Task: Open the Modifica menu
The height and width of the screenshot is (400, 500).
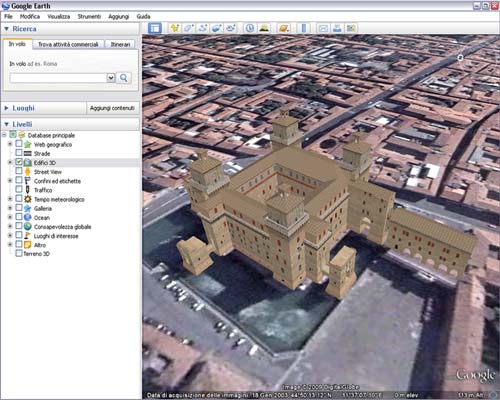Action: pyautogui.click(x=30, y=16)
